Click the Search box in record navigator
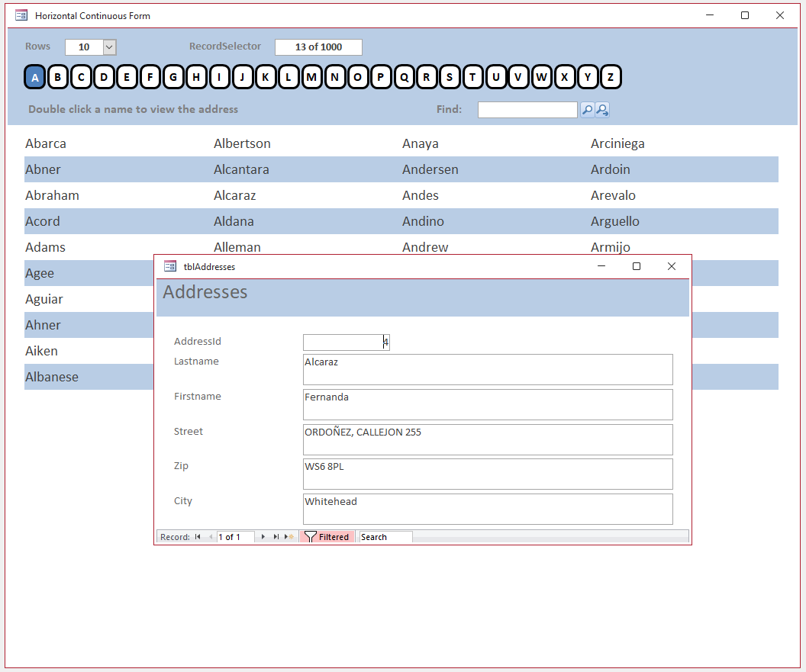This screenshot has width=806, height=672. 385,537
